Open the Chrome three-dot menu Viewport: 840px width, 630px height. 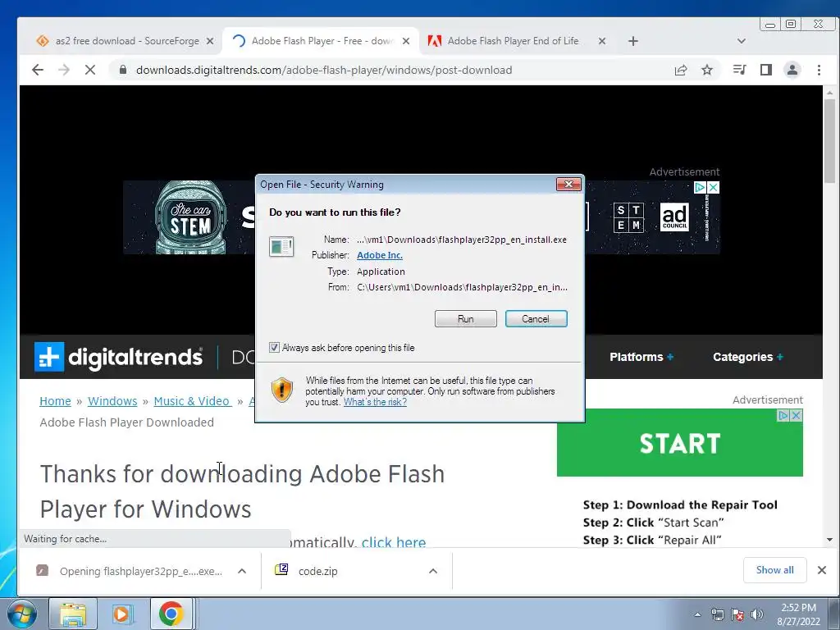click(x=819, y=70)
